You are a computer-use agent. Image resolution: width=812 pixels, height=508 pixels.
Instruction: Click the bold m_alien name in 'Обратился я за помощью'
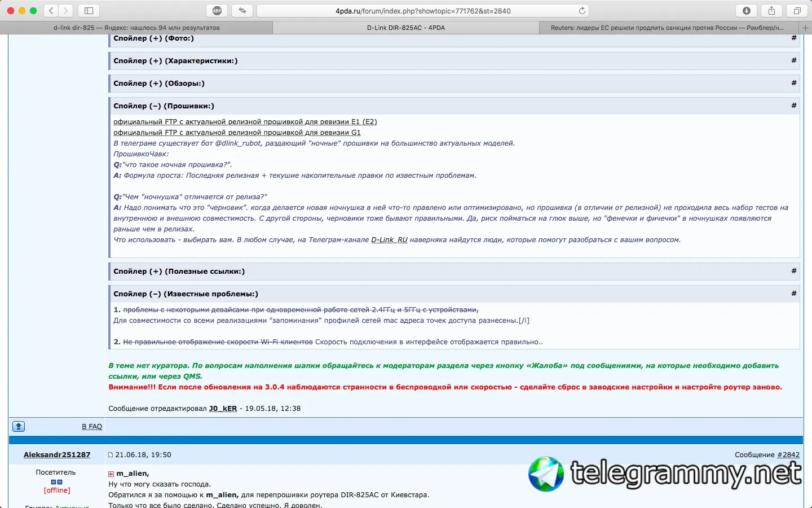pos(222,495)
